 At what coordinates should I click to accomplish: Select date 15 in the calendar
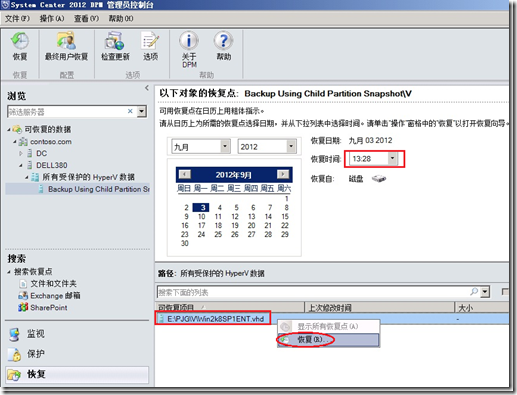tap(285, 217)
